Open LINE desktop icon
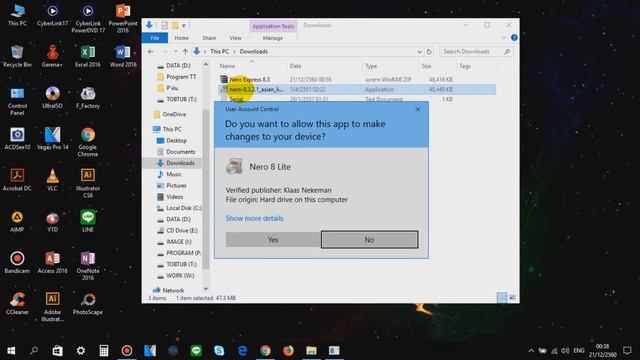This screenshot has height=360, width=640. (x=88, y=221)
